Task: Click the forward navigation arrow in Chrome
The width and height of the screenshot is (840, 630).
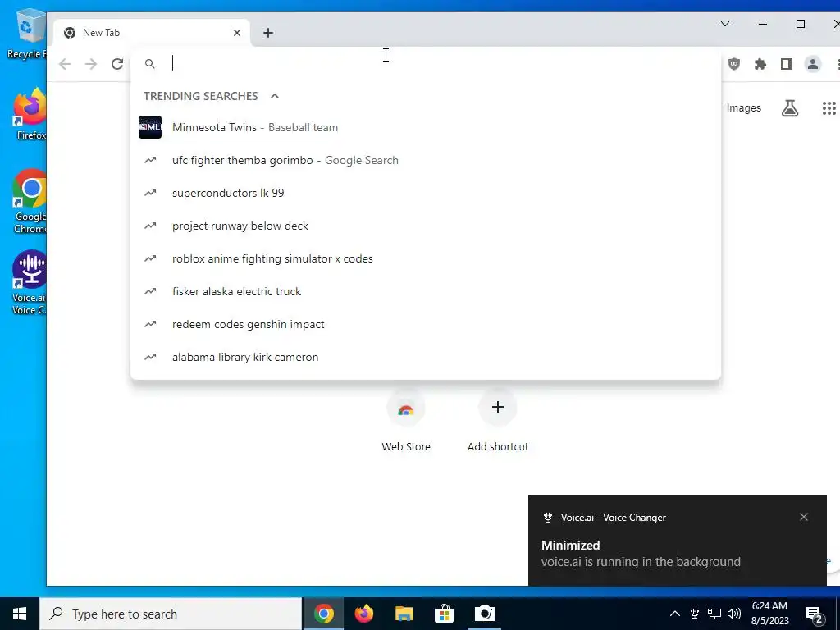Action: pyautogui.click(x=91, y=64)
